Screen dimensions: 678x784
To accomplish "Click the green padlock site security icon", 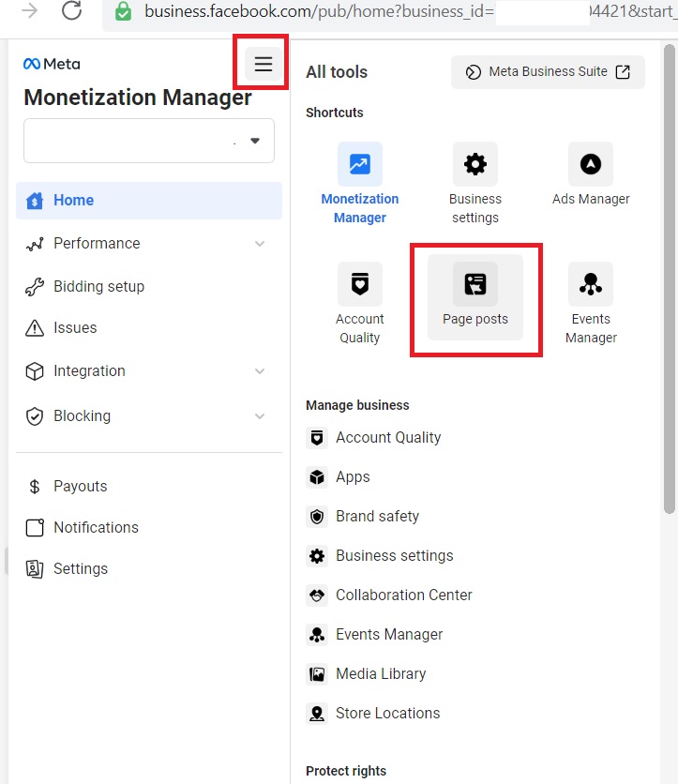I will [x=123, y=11].
